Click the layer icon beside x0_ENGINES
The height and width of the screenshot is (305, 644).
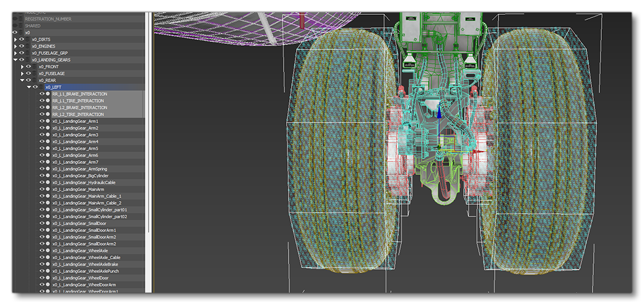pyautogui.click(x=28, y=46)
